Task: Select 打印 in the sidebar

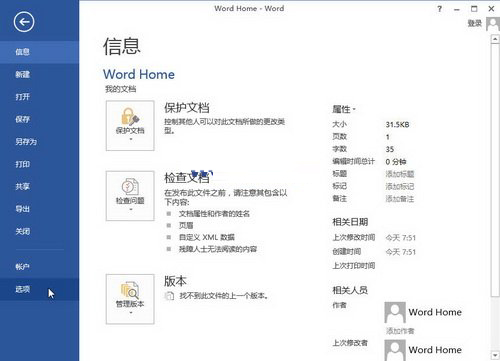Action: click(x=39, y=164)
